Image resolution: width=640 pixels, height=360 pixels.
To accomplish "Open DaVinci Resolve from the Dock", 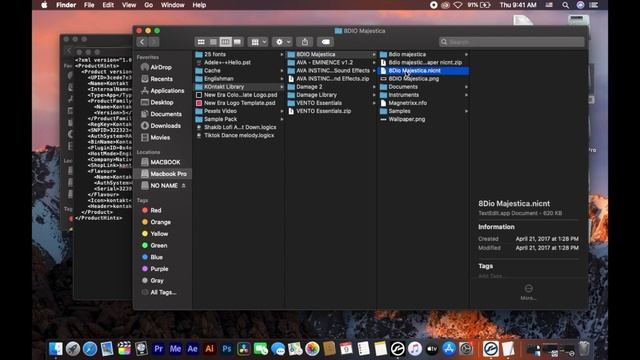I will point(244,349).
